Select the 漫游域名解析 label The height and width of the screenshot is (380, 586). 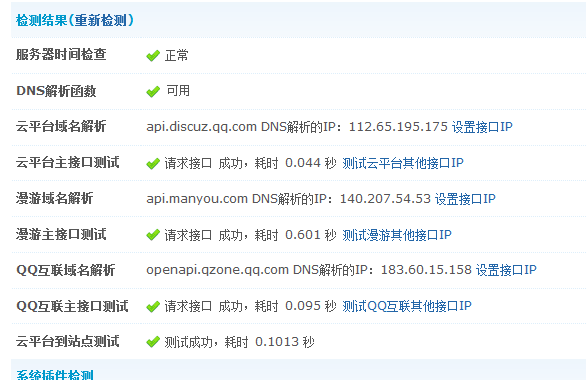tap(55, 198)
